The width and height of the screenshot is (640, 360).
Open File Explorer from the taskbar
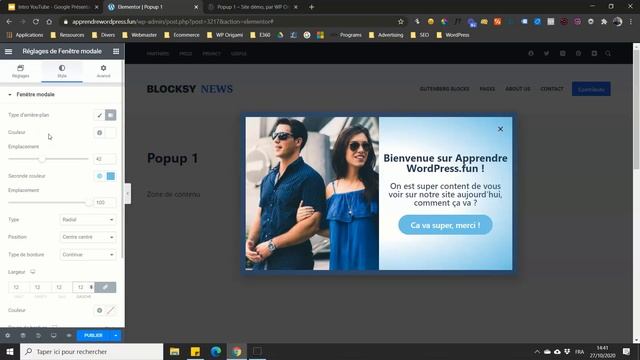coord(175,351)
